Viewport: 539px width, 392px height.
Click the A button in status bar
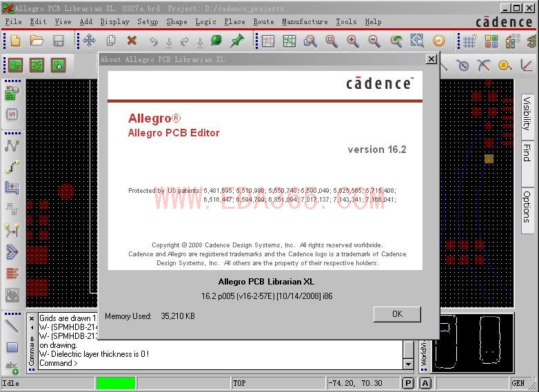(x=425, y=383)
